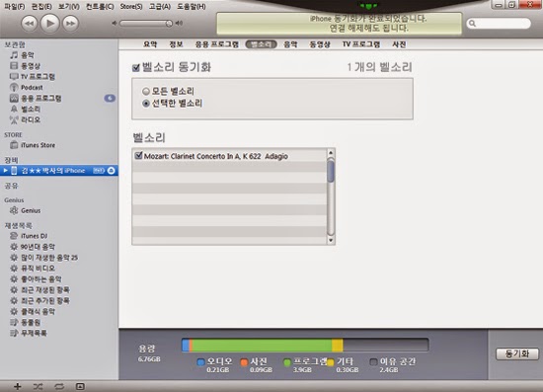Click the previous track rewind button
Screen dimensions: 543x392
[x=29, y=24]
